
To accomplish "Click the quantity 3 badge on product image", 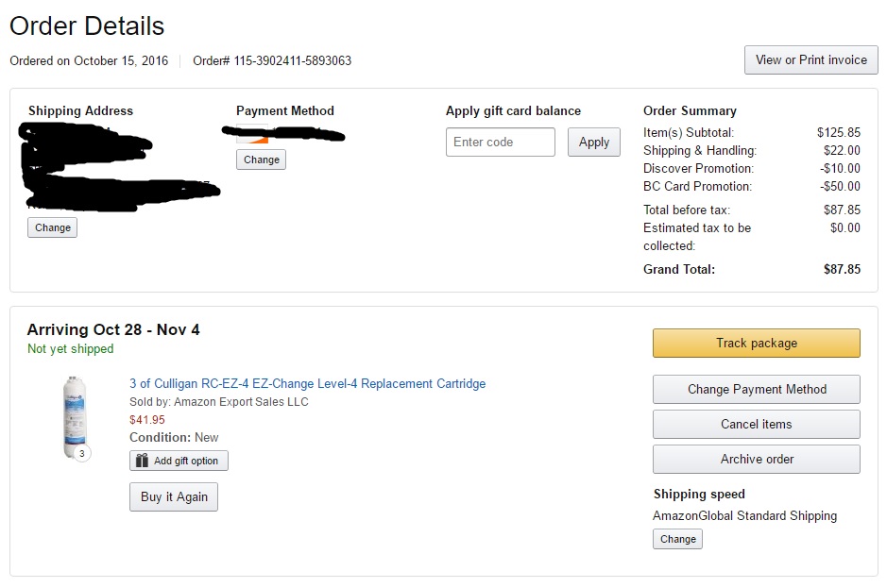I will (x=82, y=454).
